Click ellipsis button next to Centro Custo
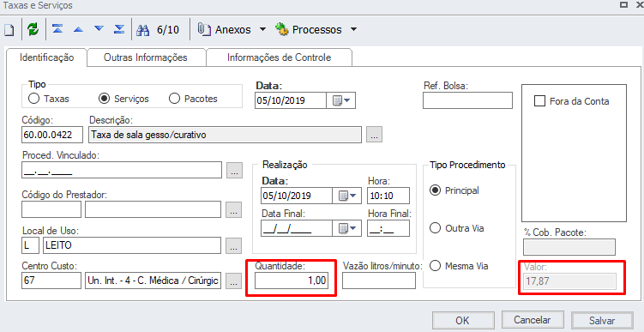 234,281
